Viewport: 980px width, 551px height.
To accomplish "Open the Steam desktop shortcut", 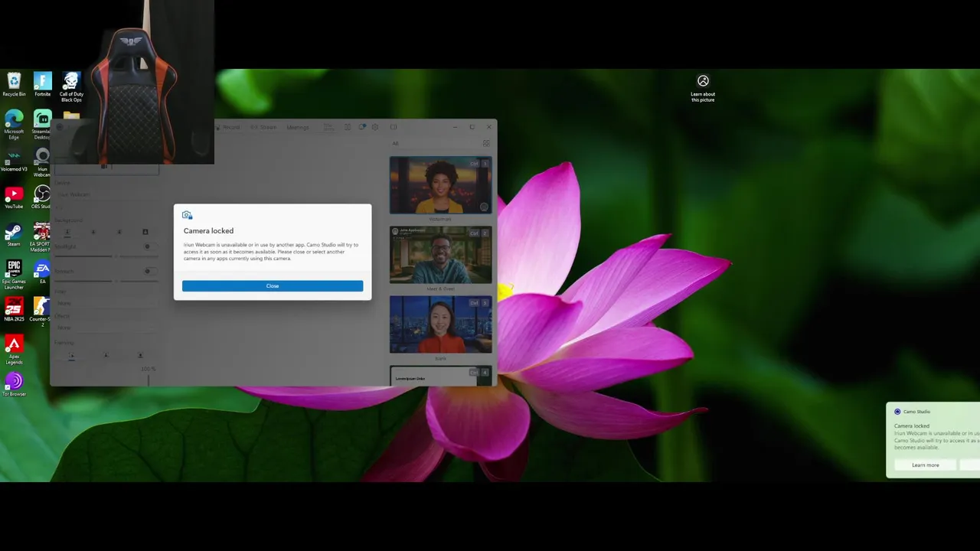I will click(14, 236).
